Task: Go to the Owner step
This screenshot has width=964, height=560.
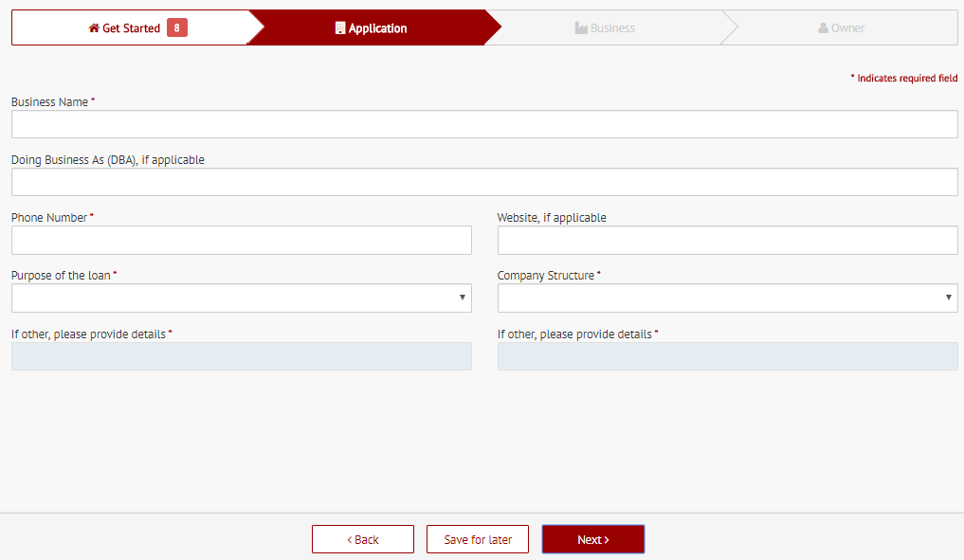Action: 847,28
